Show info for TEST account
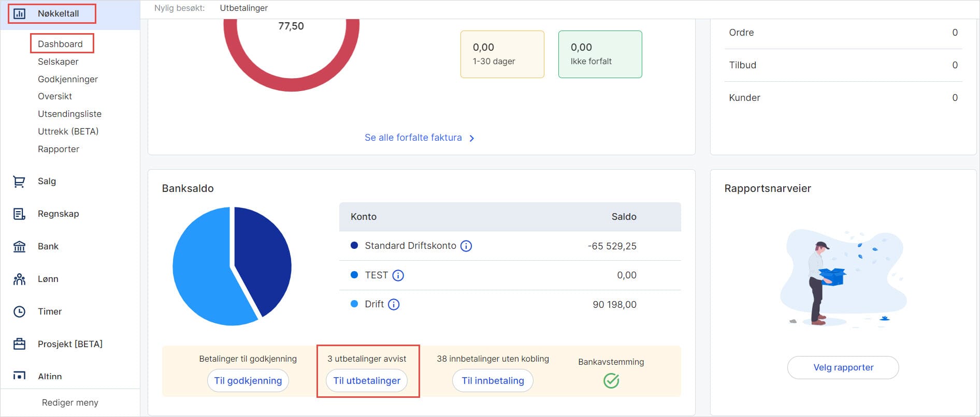Screen dimensions: 980x417 (398, 275)
